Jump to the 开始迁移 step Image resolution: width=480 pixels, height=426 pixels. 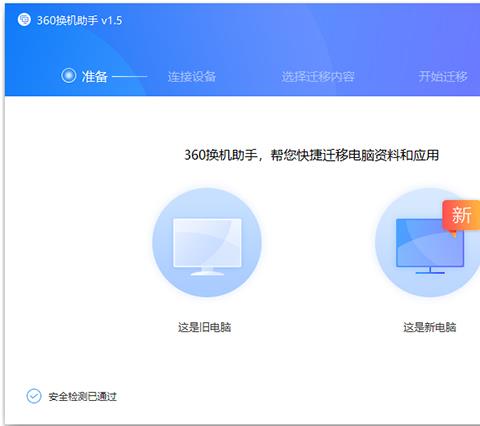click(x=443, y=77)
